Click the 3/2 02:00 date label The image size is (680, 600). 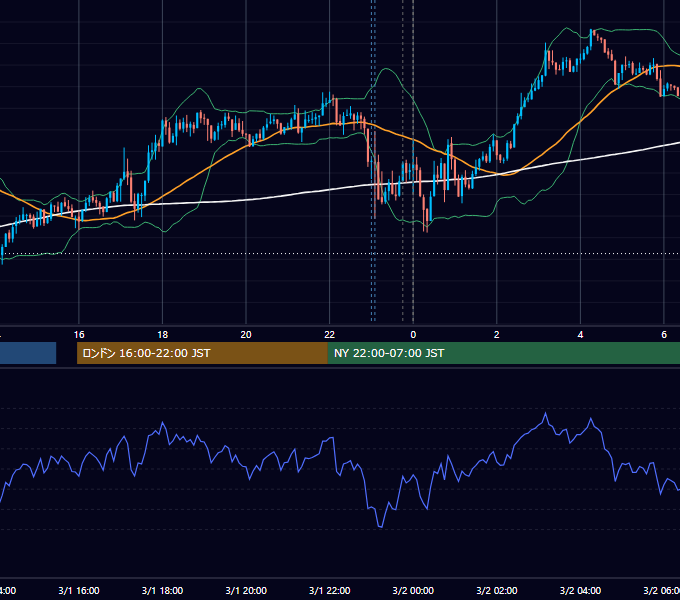pyautogui.click(x=497, y=591)
